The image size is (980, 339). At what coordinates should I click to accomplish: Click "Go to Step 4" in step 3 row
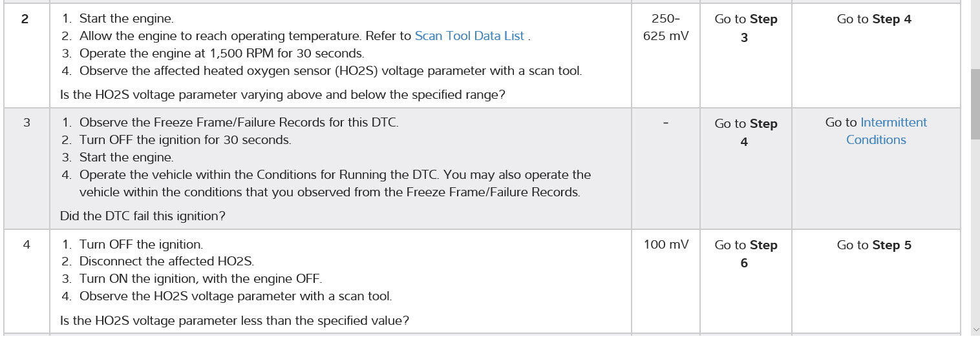(x=745, y=132)
